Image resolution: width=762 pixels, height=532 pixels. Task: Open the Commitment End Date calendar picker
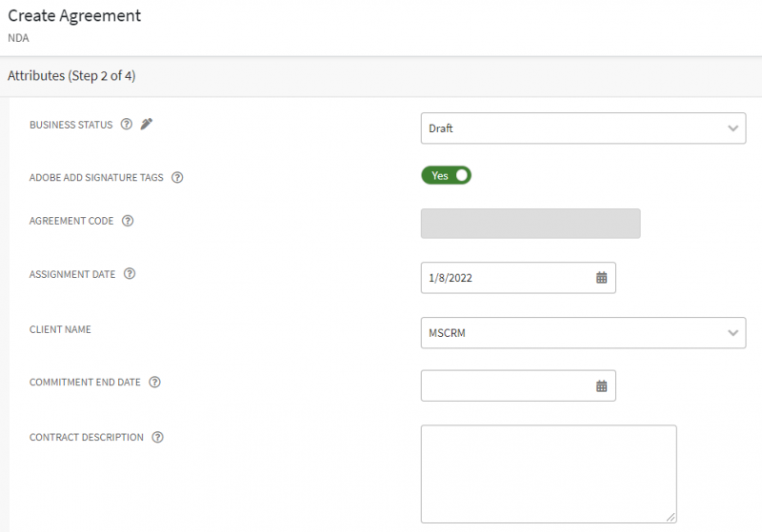tap(602, 386)
